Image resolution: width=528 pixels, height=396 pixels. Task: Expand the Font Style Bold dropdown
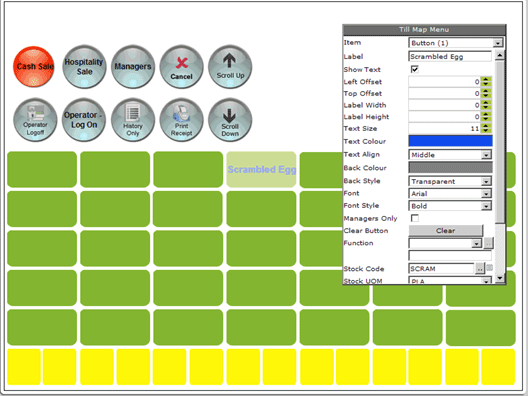pos(450,206)
